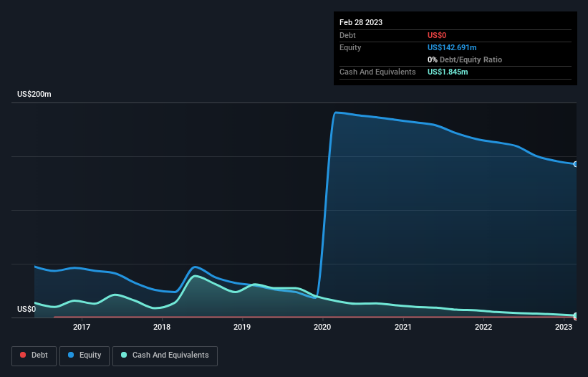This screenshot has width=588, height=377.
Task: Click the US$142.691m equity value
Action: (452, 47)
